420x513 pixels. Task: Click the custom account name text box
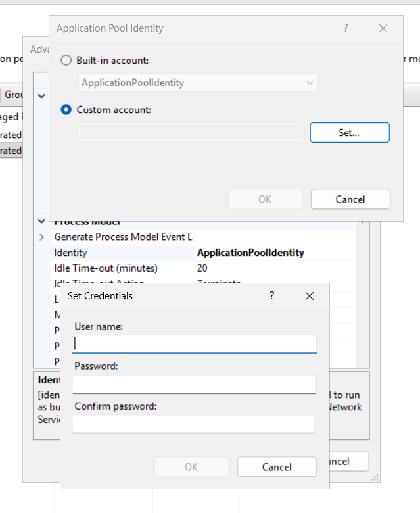(191, 132)
